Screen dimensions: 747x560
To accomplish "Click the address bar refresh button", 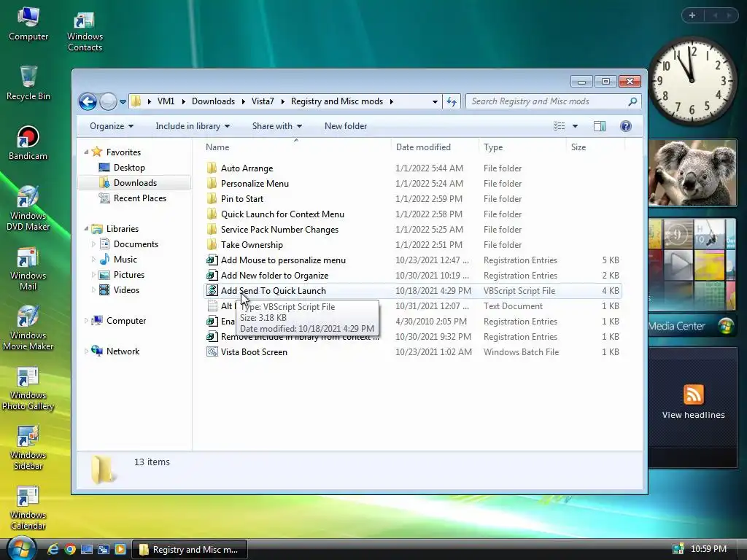I will (x=451, y=101).
